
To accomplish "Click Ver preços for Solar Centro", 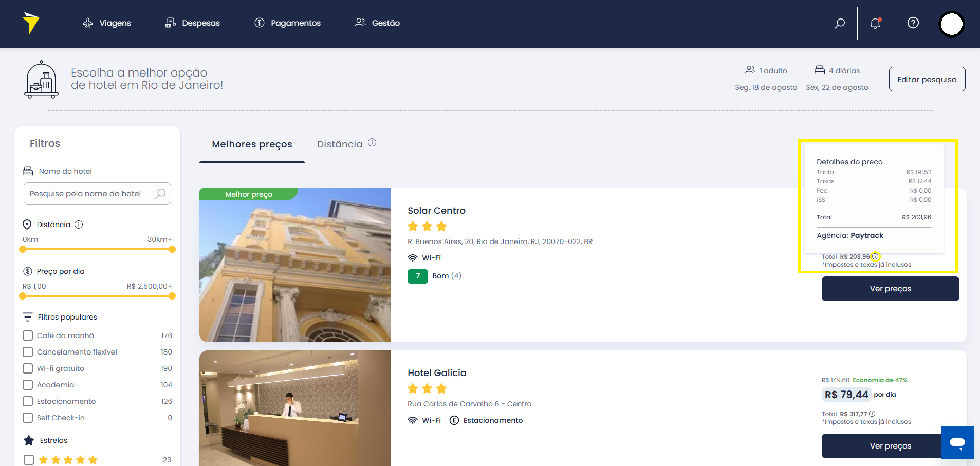I will [890, 289].
